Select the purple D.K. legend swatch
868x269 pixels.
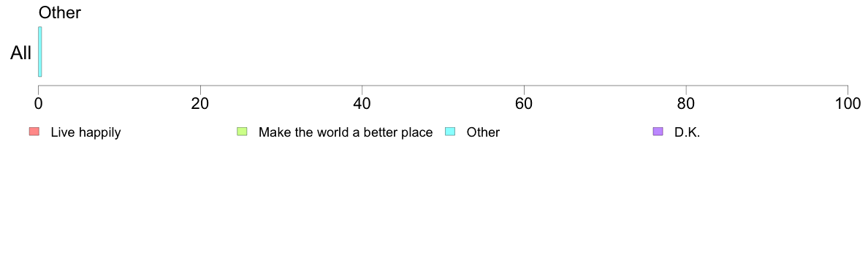tap(658, 132)
